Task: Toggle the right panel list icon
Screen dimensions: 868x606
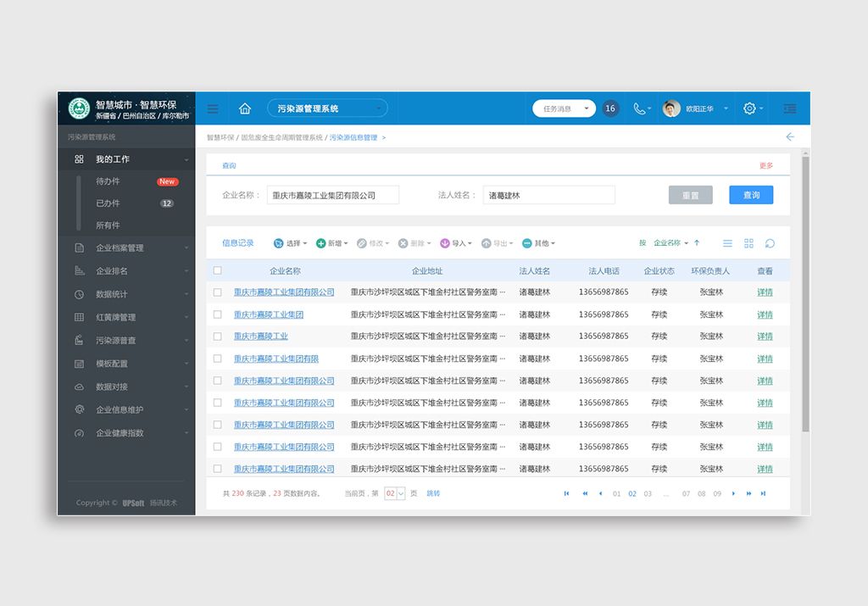Action: [790, 108]
